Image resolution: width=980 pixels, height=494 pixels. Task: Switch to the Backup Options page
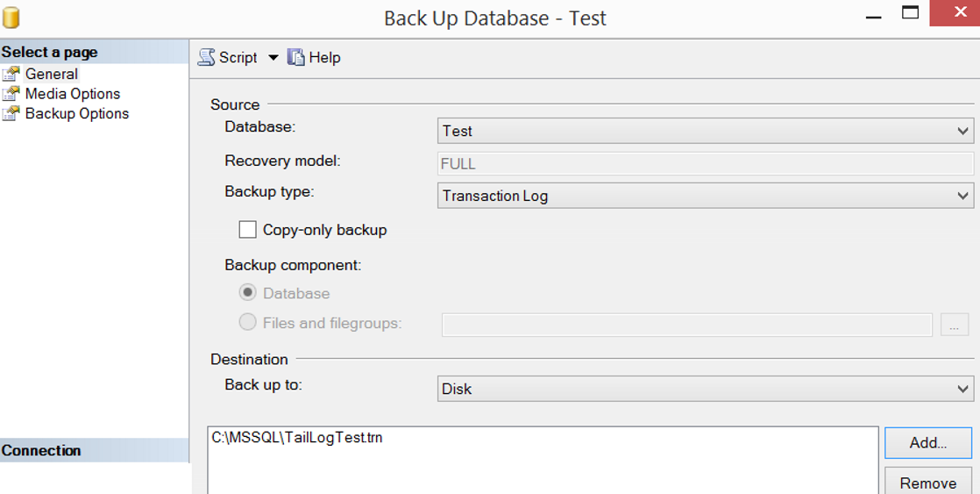click(x=77, y=114)
